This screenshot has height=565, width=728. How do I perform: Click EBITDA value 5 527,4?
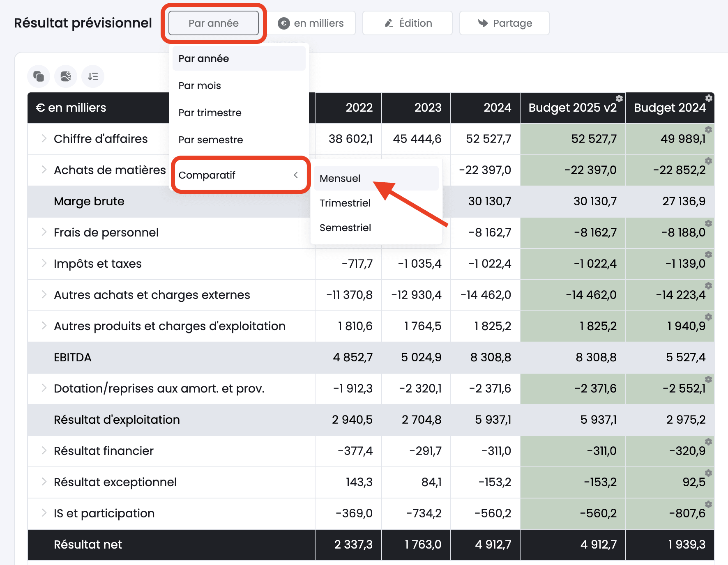click(x=685, y=357)
